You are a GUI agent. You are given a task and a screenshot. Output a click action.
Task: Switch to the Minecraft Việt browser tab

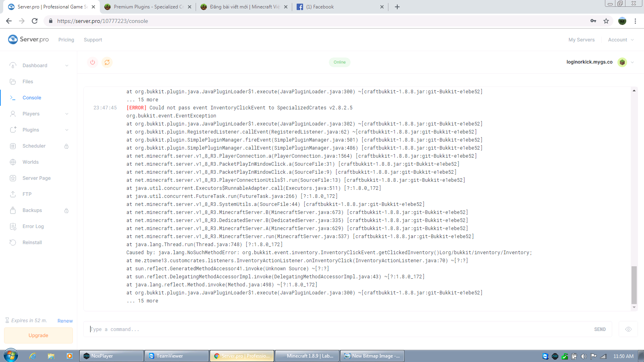coord(245,7)
